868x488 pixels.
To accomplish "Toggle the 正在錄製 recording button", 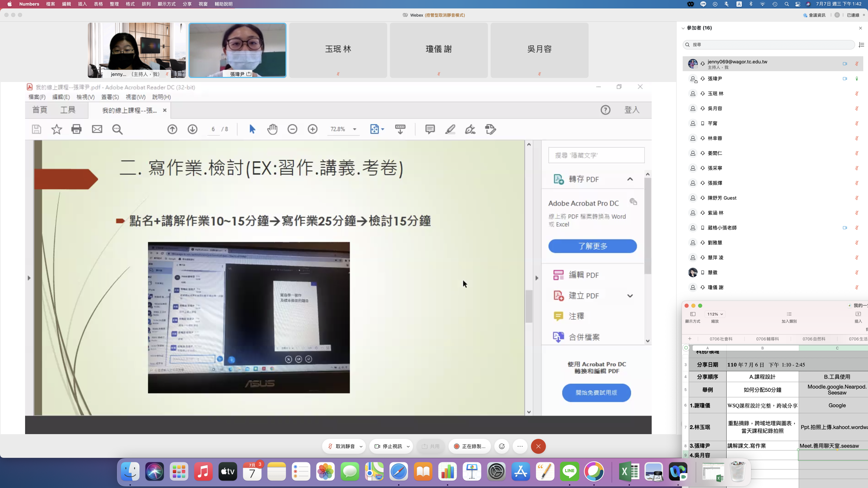I will pos(470,446).
